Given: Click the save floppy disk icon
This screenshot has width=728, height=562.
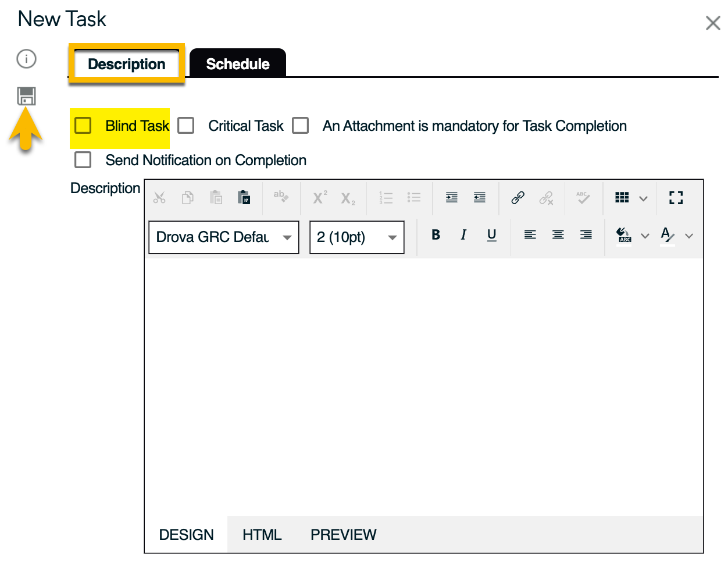Looking at the screenshot, I should tap(26, 96).
